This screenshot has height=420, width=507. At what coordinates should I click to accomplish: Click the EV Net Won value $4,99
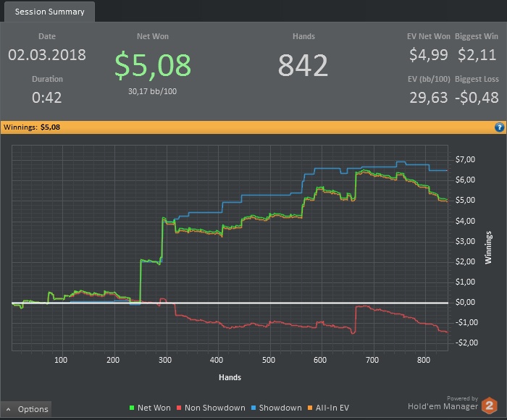[429, 54]
